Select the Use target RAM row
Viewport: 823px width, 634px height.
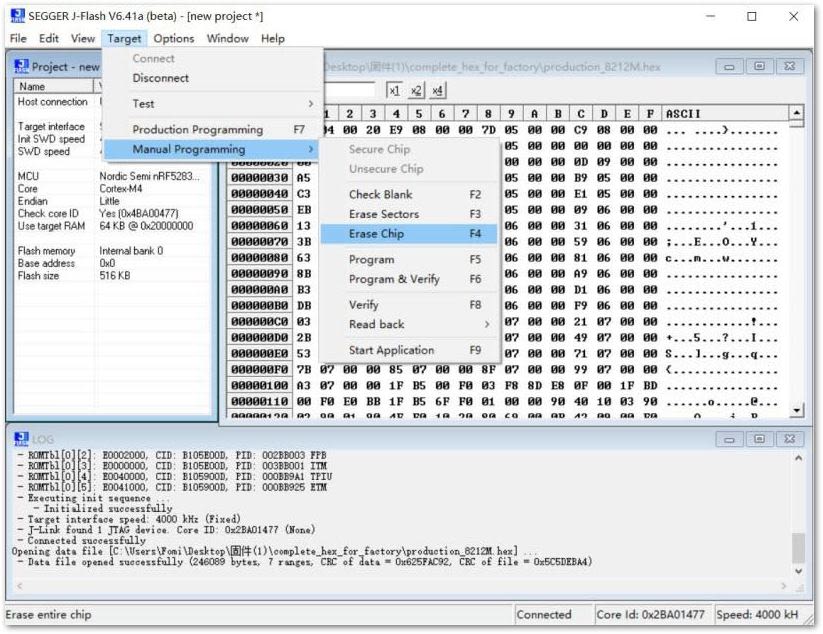113,226
